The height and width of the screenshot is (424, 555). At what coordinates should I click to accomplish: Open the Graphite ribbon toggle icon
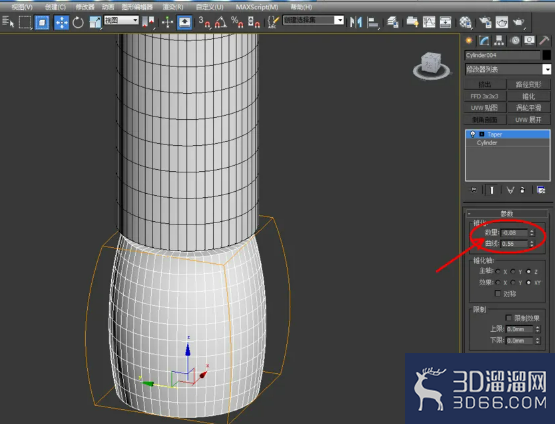click(412, 22)
